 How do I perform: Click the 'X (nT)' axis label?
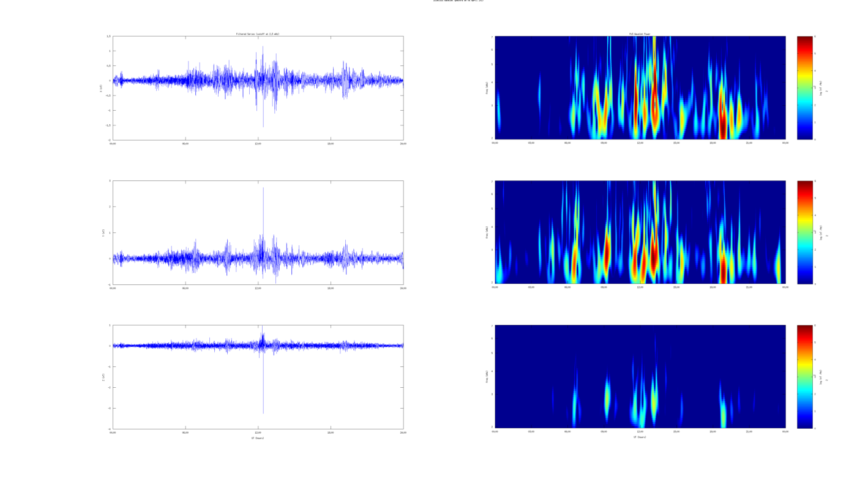(x=102, y=88)
